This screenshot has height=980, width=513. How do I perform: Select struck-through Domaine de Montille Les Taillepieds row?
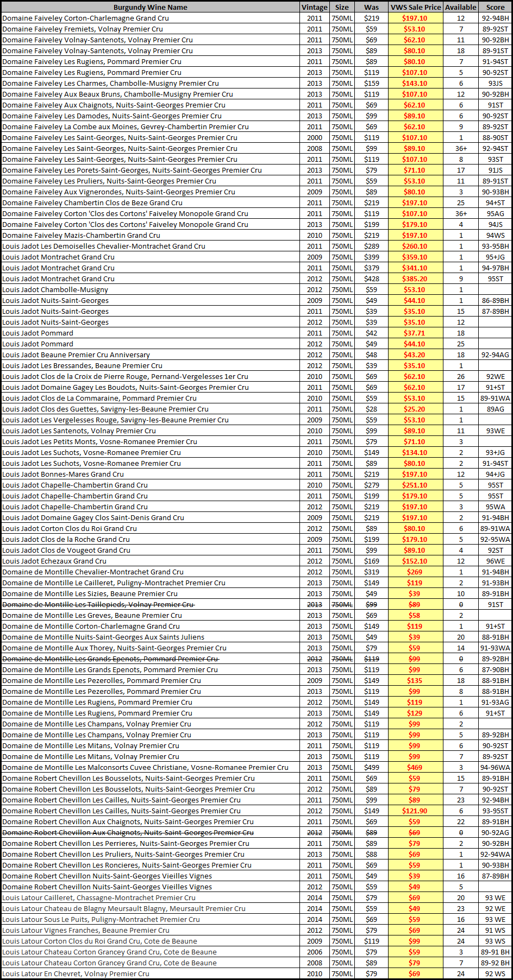tap(98, 605)
